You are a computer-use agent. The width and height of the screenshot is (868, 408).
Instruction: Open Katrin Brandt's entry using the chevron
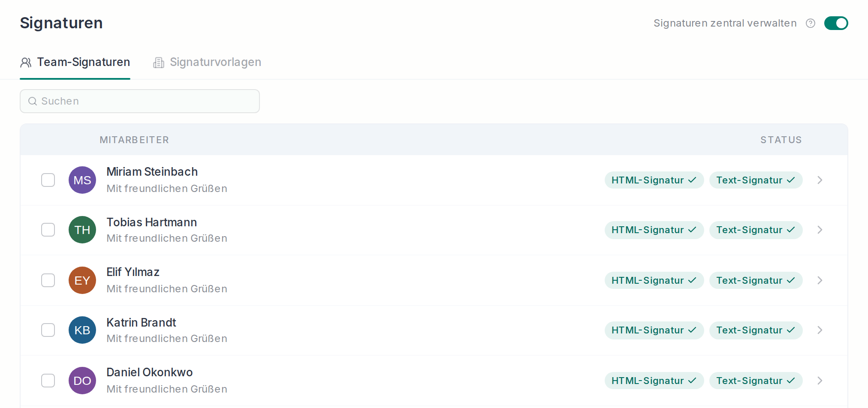coord(820,330)
